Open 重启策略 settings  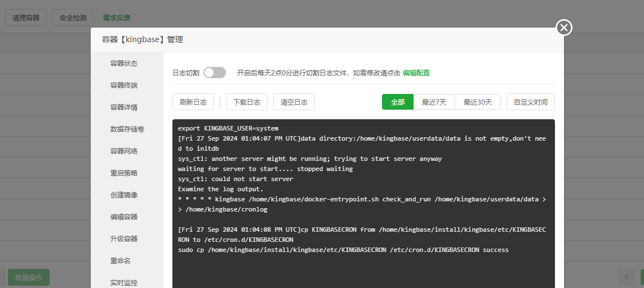(124, 173)
